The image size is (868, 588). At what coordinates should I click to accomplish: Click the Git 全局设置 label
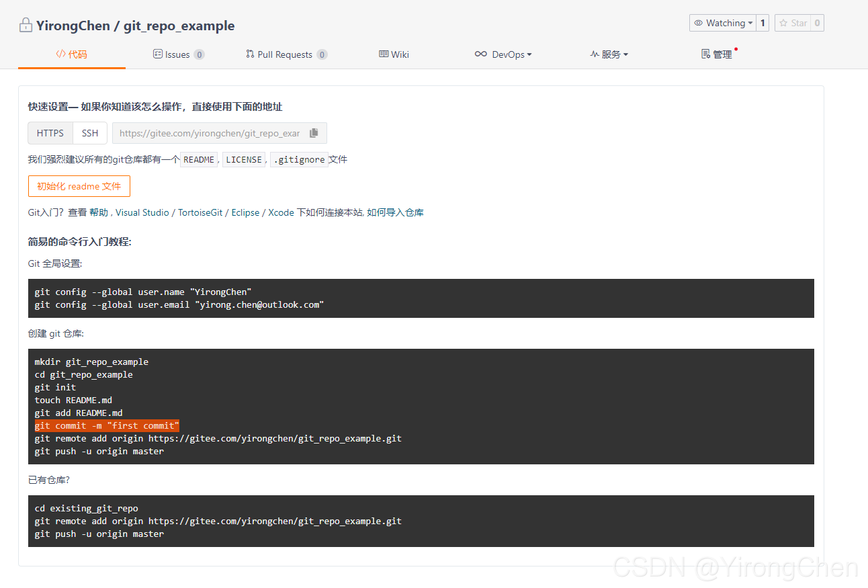[55, 263]
